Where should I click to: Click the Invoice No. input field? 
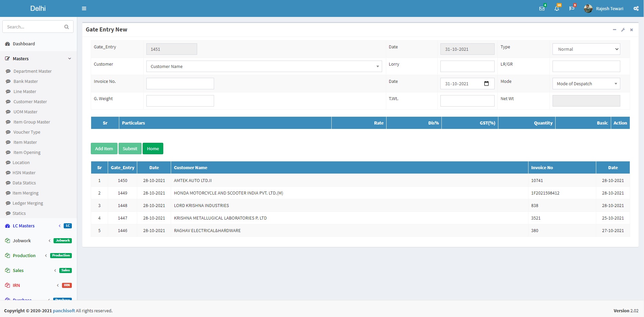coord(180,84)
